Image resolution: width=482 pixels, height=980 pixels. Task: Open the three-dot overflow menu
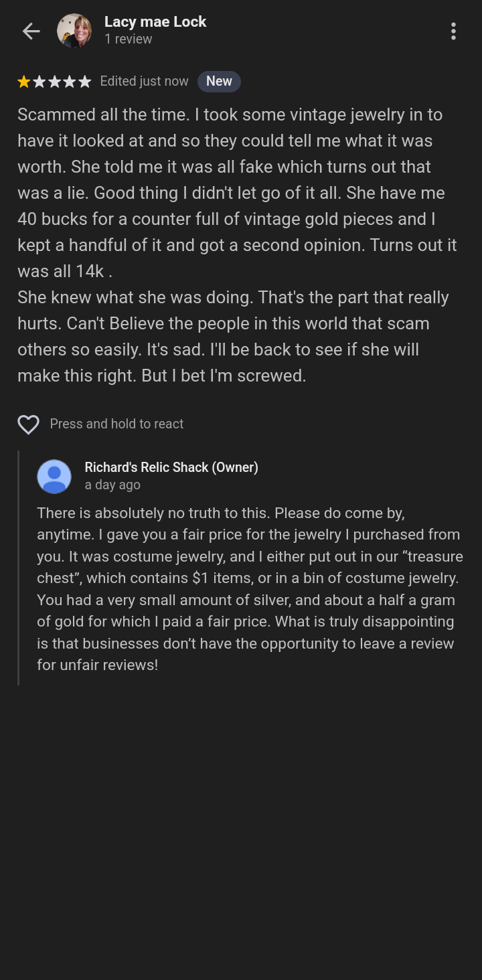click(x=453, y=31)
